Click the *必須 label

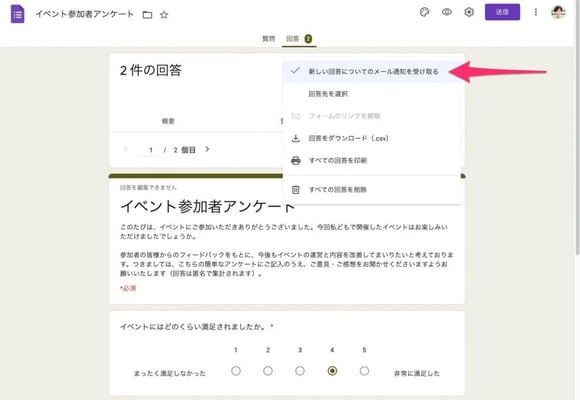128,288
